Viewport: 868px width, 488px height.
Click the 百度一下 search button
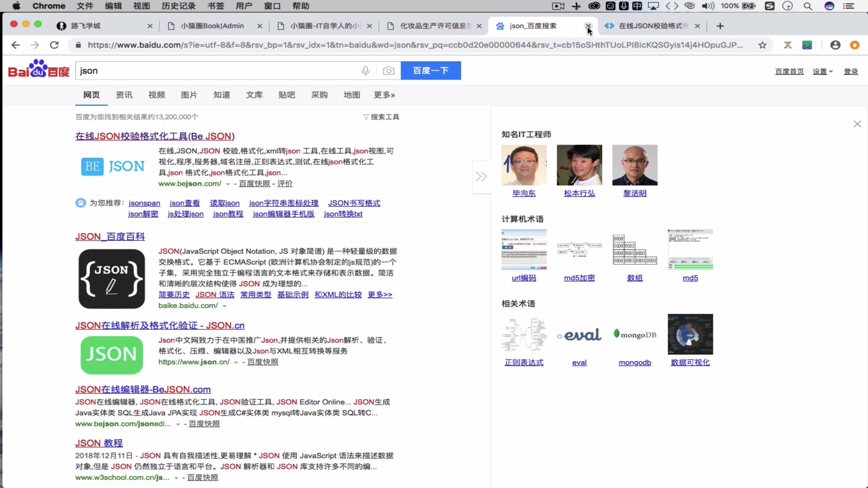tap(430, 70)
